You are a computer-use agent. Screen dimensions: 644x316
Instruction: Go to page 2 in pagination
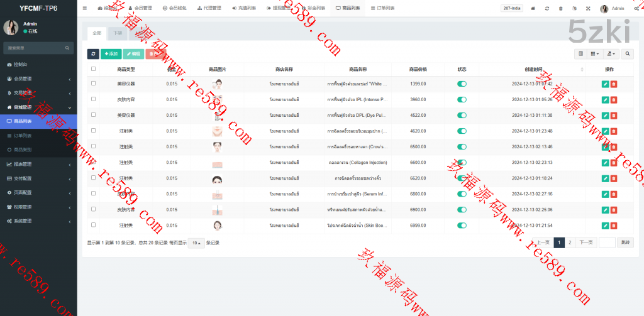570,242
